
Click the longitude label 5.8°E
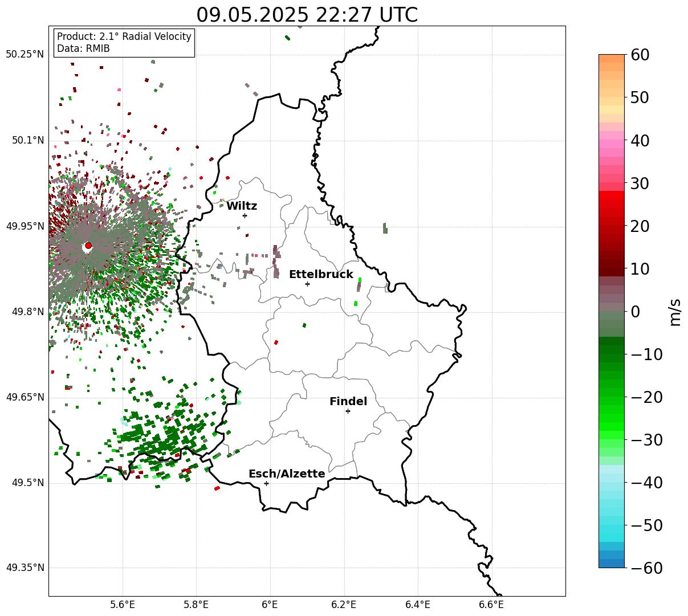197,604
